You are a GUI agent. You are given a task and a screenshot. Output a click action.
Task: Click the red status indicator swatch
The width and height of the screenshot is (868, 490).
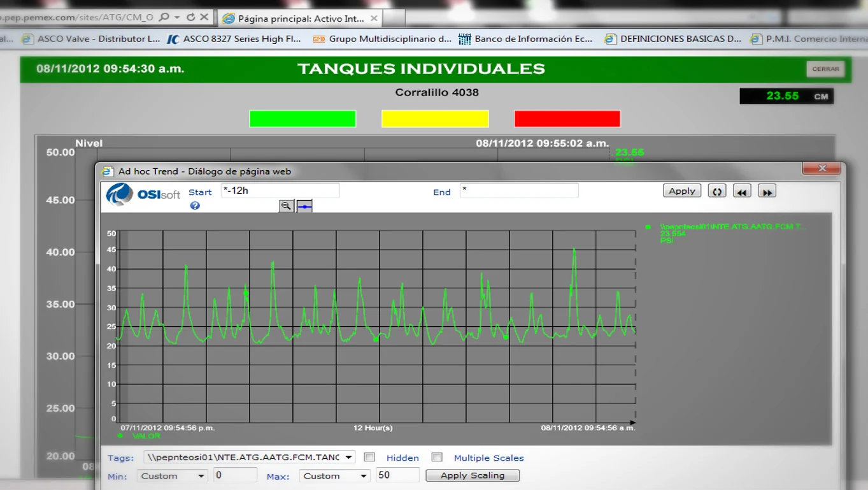(x=567, y=119)
